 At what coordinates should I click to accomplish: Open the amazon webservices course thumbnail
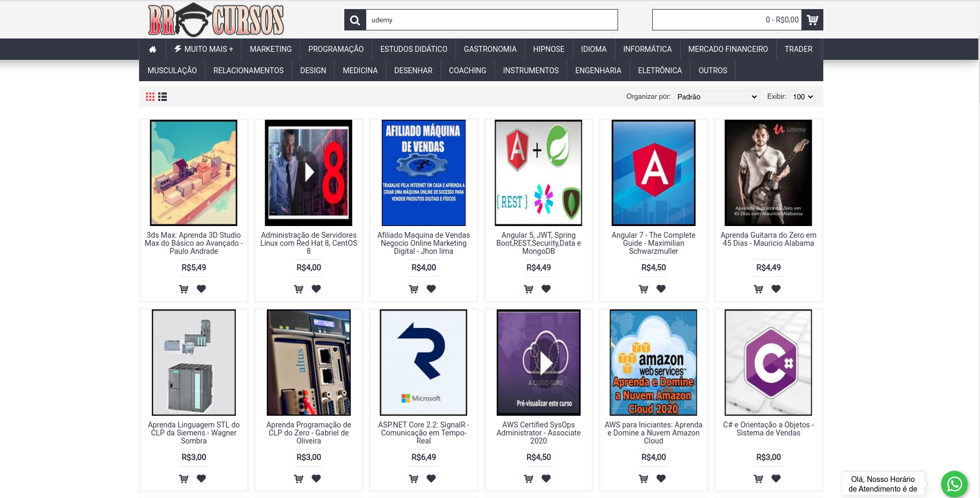(x=653, y=362)
